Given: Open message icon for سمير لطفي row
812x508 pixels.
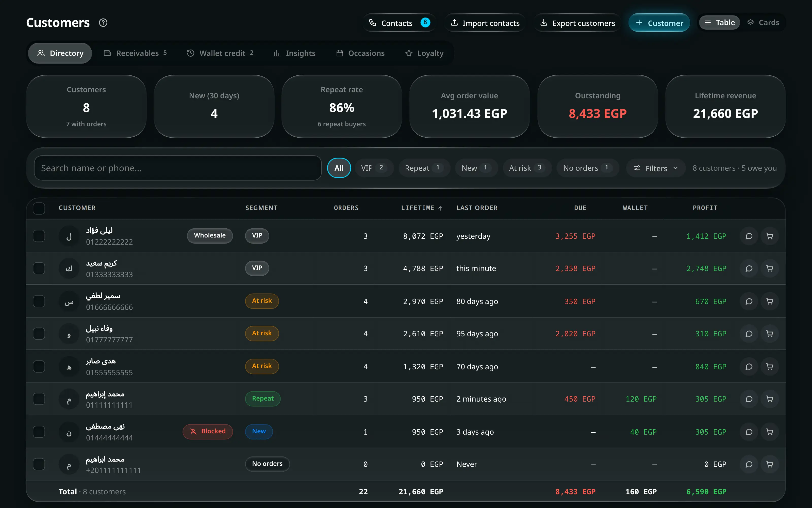Looking at the screenshot, I should [x=749, y=301].
